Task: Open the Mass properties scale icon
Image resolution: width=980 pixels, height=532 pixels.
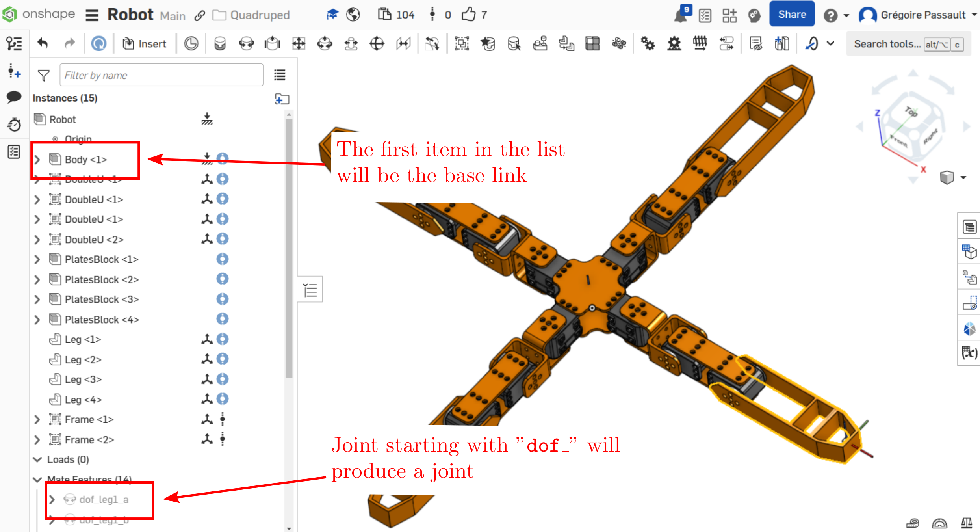Action: (966, 523)
